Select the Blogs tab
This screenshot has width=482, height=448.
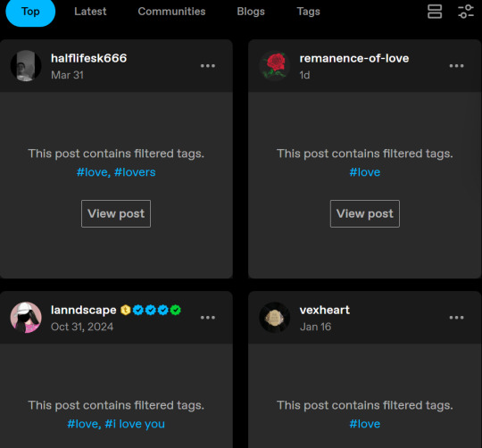tap(251, 12)
